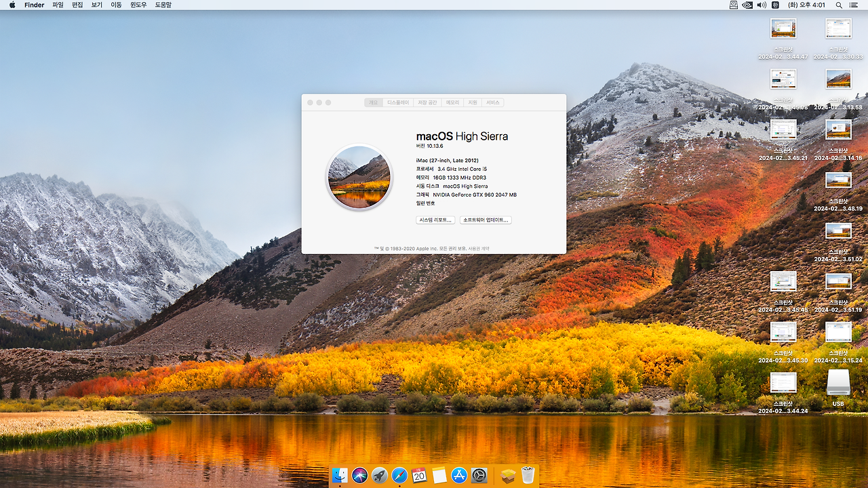Click the iMac (27-inch, Late 2012) text

[448, 161]
